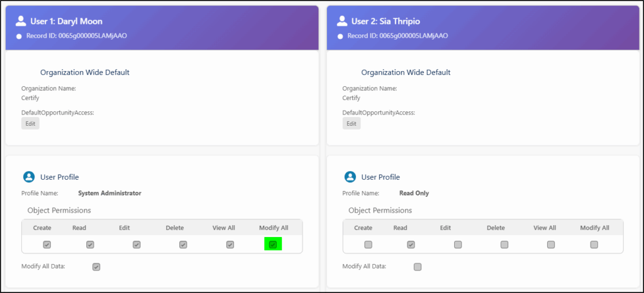Viewport: 644px width, 293px height.
Task: Enable Edit permission for Read Only profile
Action: (458, 245)
